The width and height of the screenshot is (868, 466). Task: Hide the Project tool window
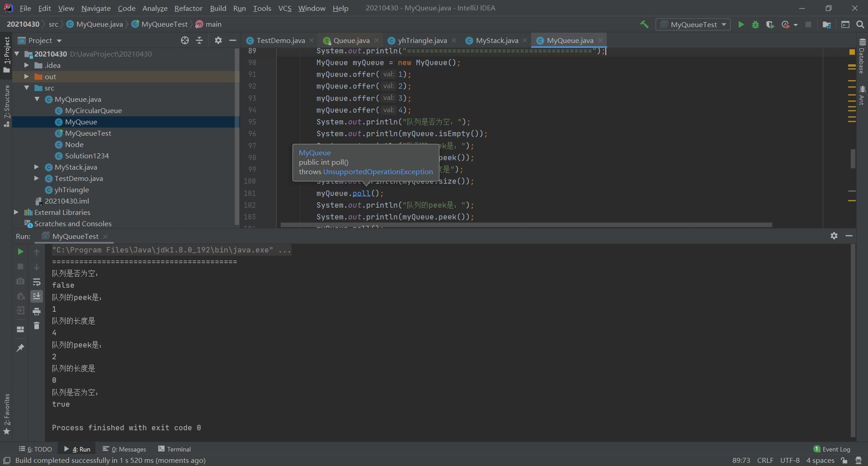click(233, 40)
